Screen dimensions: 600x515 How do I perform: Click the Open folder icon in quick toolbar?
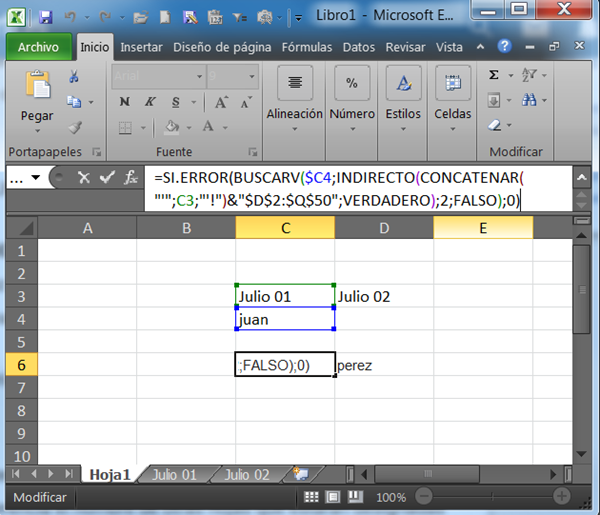[x=140, y=17]
